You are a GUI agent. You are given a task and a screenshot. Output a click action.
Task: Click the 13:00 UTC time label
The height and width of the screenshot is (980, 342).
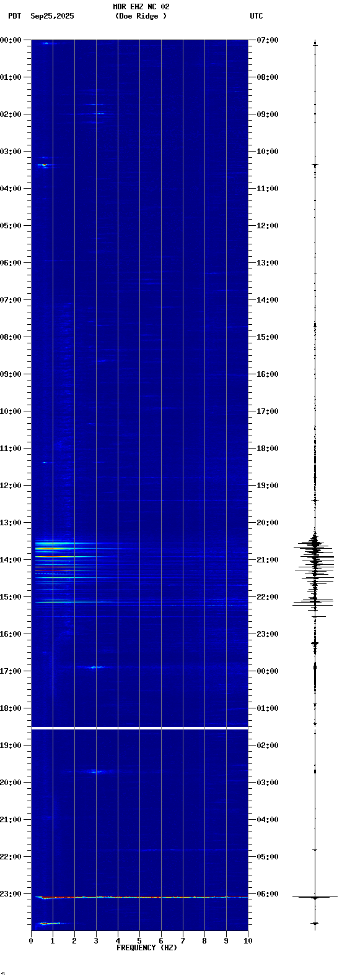(268, 263)
